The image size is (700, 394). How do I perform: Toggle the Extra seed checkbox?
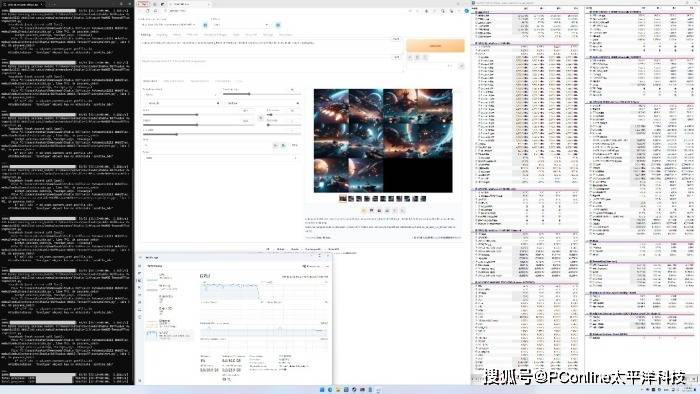pyautogui.click(x=294, y=145)
